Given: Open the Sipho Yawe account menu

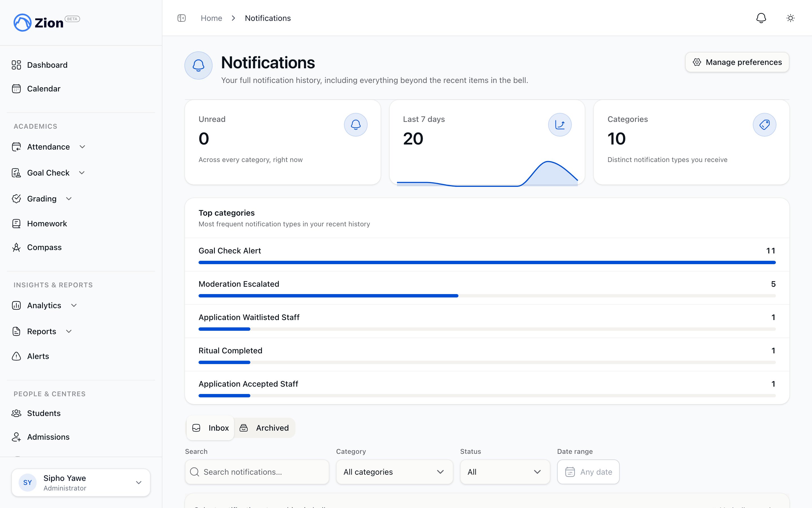Looking at the screenshot, I should 81,483.
